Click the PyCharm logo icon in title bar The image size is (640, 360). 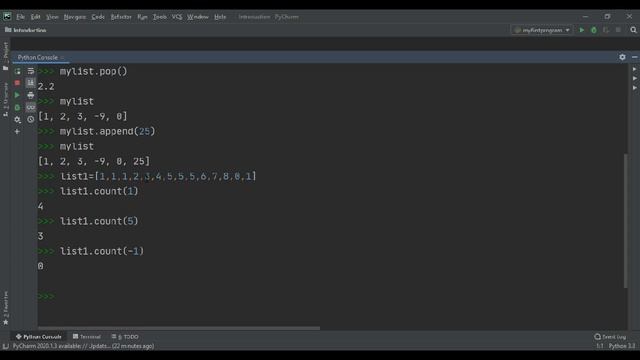coord(7,16)
